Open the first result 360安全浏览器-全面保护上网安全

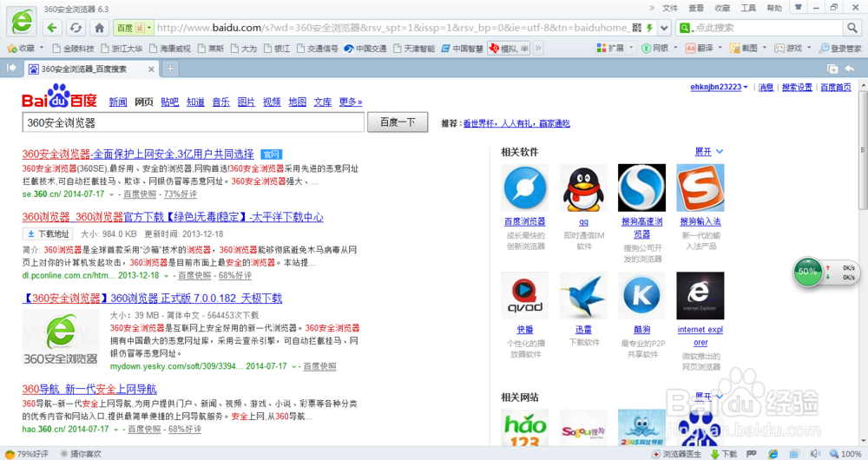138,154
